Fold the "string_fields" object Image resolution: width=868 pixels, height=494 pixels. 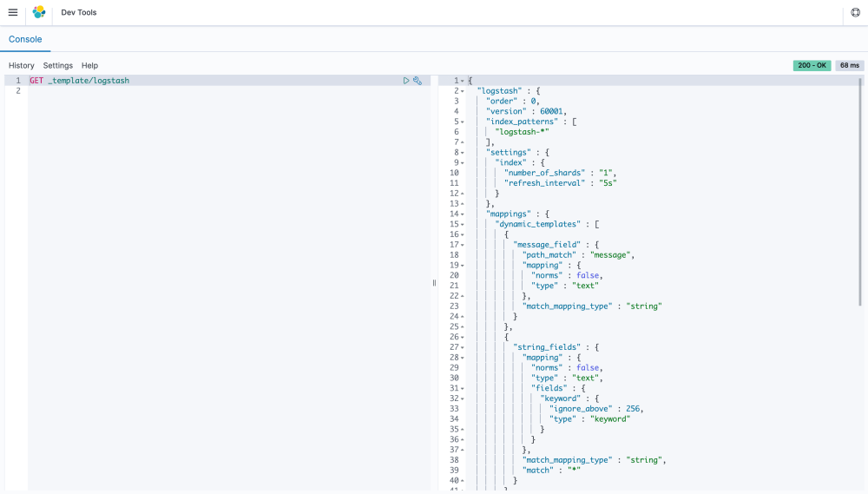pos(463,347)
